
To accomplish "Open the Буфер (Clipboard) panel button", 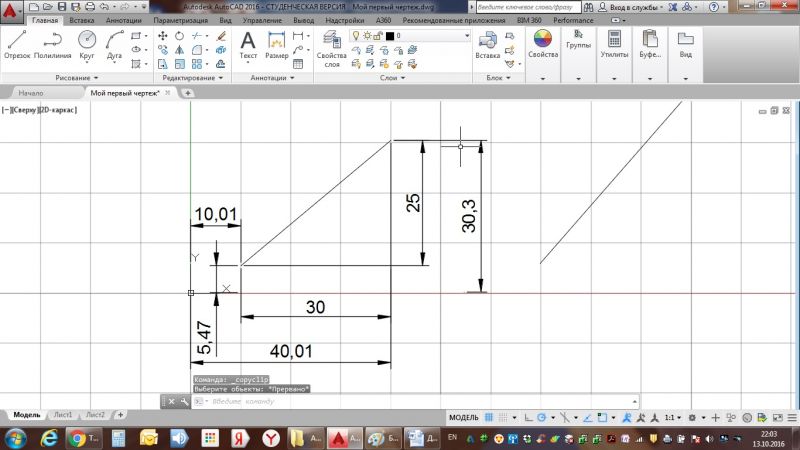I will click(x=650, y=43).
